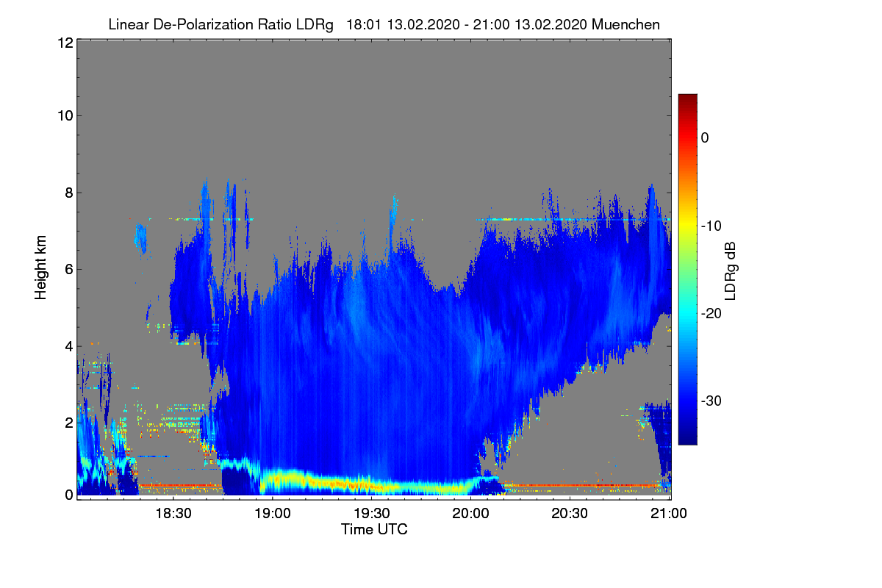Click the 18:30 time tick label

coord(173,514)
